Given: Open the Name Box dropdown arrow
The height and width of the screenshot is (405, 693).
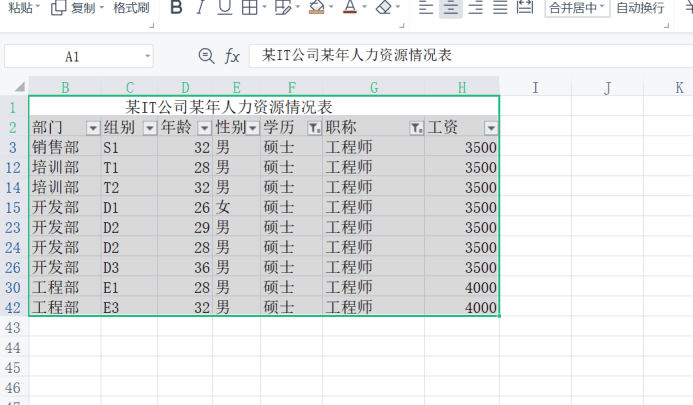Looking at the screenshot, I should [148, 56].
